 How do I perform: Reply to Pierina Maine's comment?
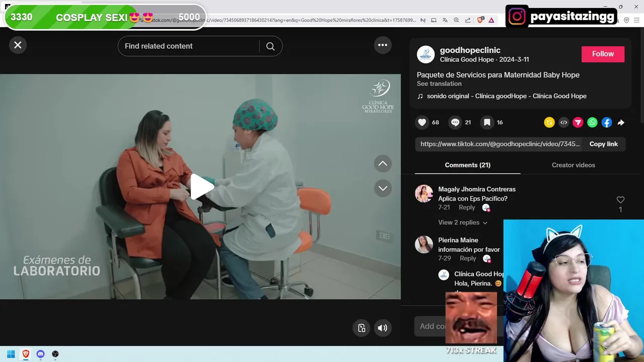[x=467, y=258]
